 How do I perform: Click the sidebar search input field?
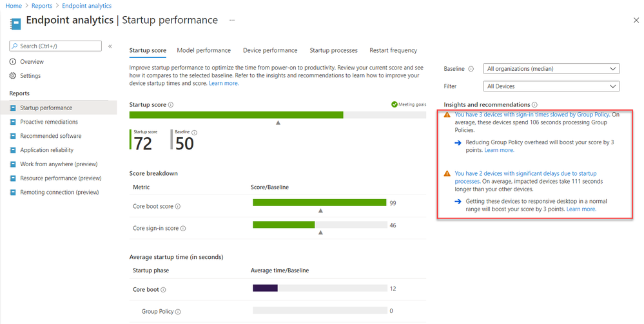click(56, 46)
